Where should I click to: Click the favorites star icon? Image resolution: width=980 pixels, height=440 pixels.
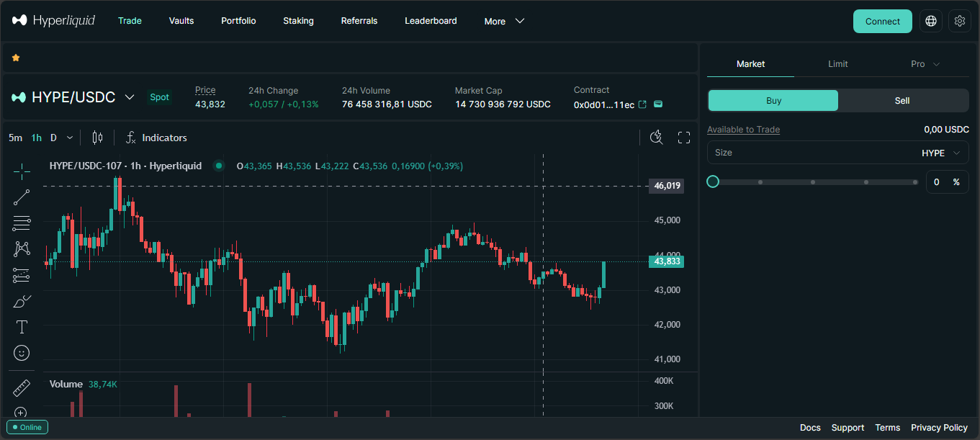(16, 58)
